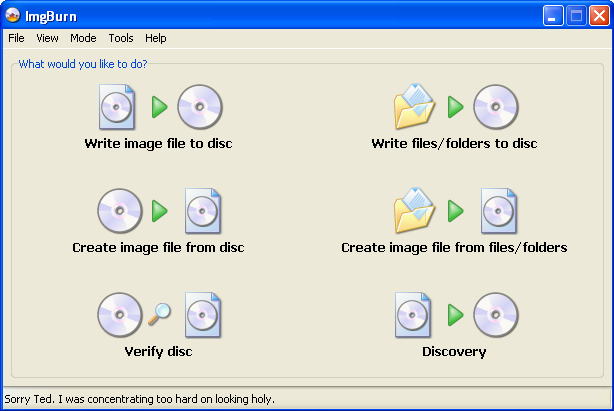
Task: Open the View menu
Action: [x=47, y=38]
